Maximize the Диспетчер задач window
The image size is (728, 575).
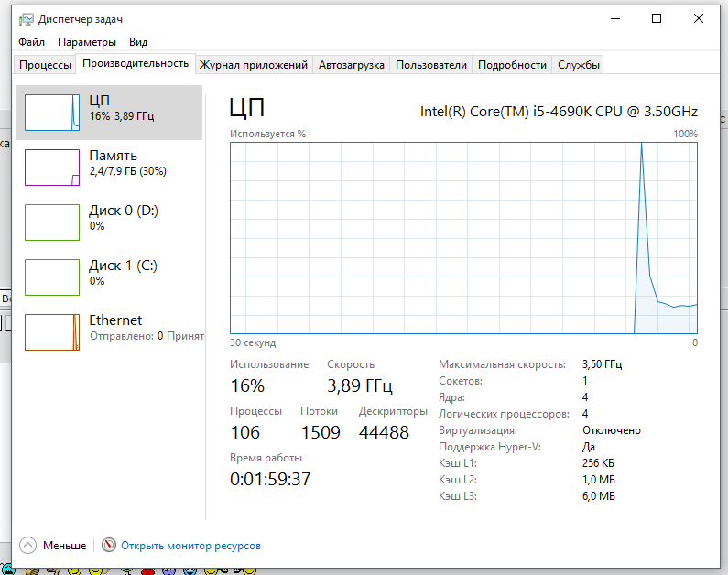coord(657,18)
